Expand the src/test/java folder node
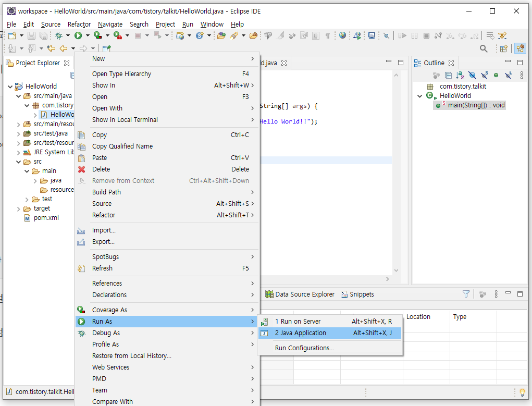This screenshot has height=406, width=532. pyautogui.click(x=19, y=134)
